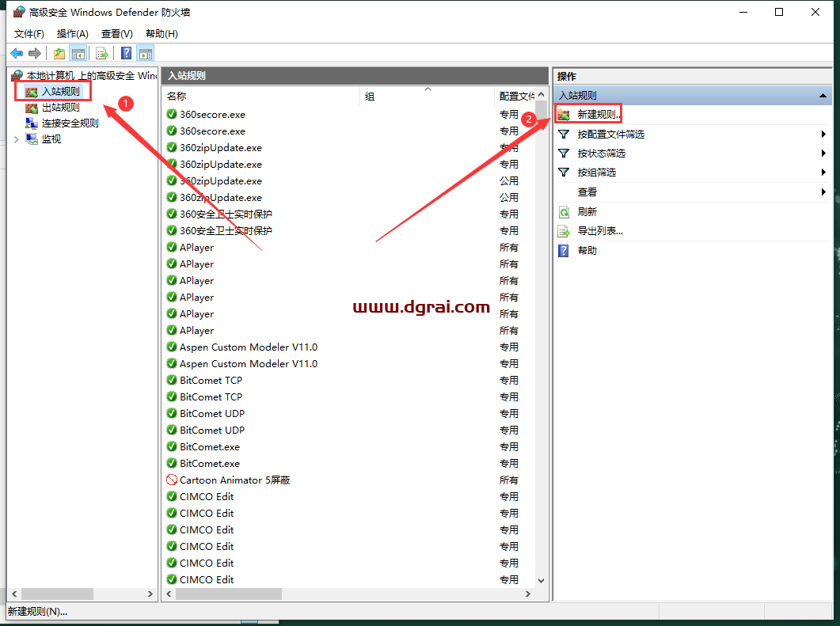
Task: Open the 操作(A) menu
Action: point(72,34)
